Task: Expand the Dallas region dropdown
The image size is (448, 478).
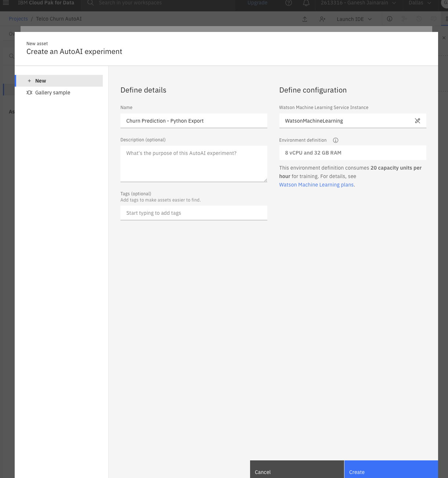Action: pyautogui.click(x=420, y=3)
